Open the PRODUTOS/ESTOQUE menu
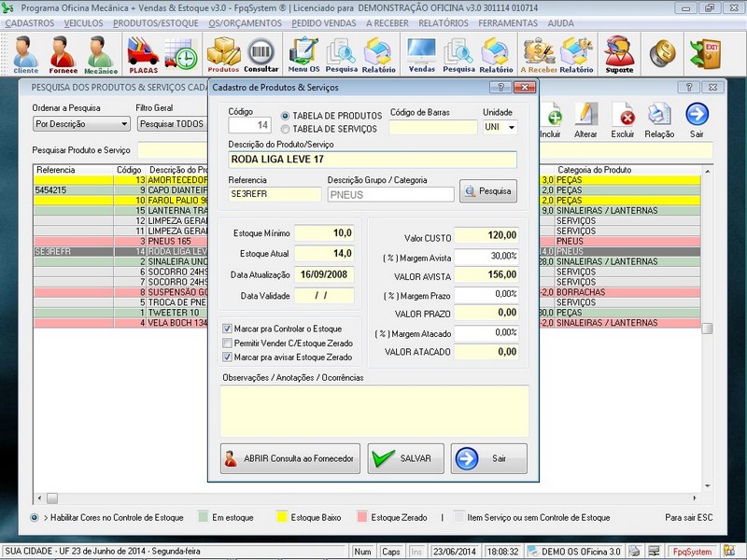This screenshot has width=747, height=560. click(x=156, y=23)
